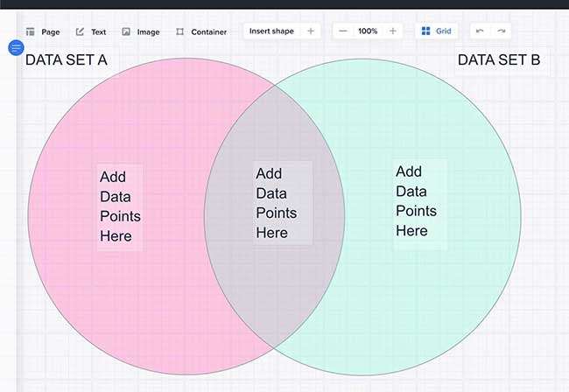Click the Page layout icon
This screenshot has height=392, width=569.
[30, 31]
